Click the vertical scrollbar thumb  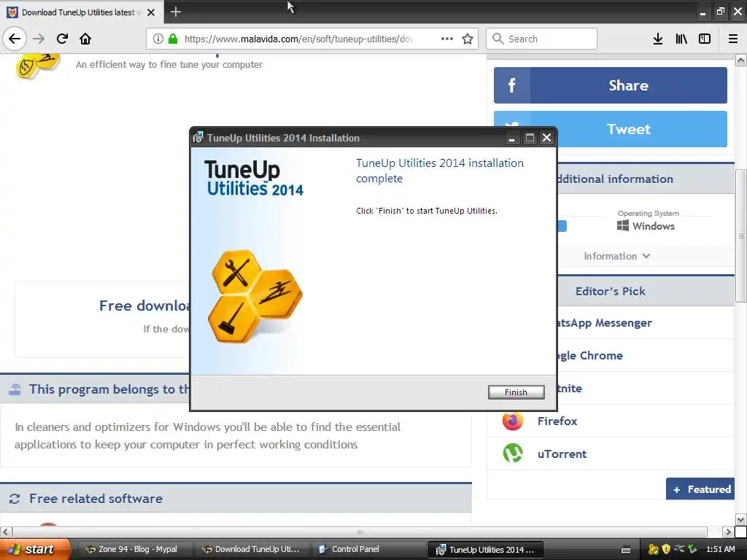click(x=741, y=236)
